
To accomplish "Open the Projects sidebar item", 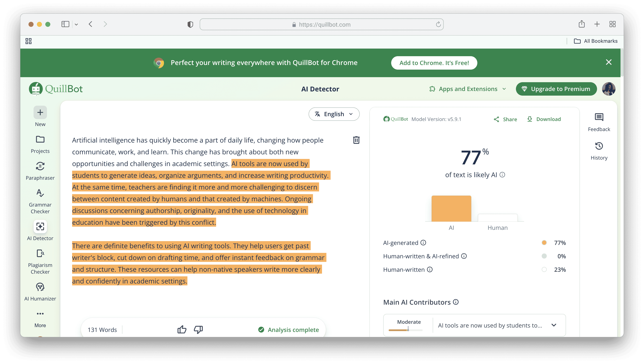I will pos(40,144).
